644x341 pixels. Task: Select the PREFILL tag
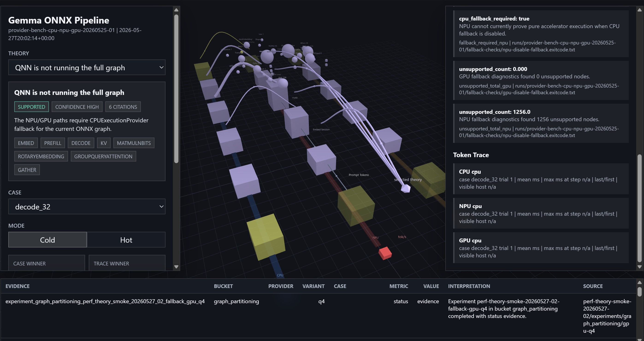[x=53, y=143]
